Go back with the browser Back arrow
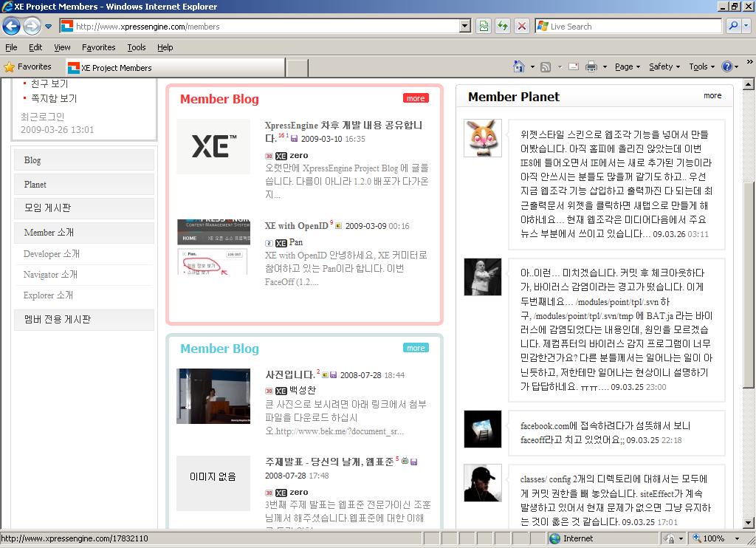 12,26
